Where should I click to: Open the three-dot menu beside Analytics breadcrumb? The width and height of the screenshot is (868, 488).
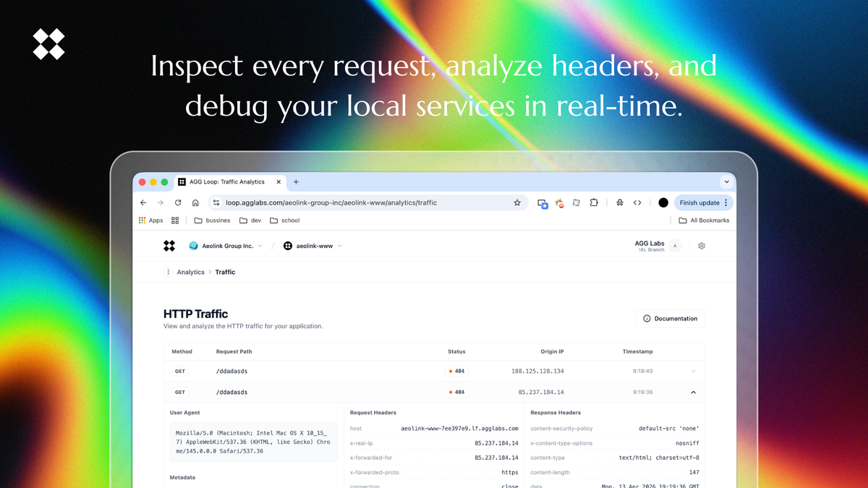[169, 273]
